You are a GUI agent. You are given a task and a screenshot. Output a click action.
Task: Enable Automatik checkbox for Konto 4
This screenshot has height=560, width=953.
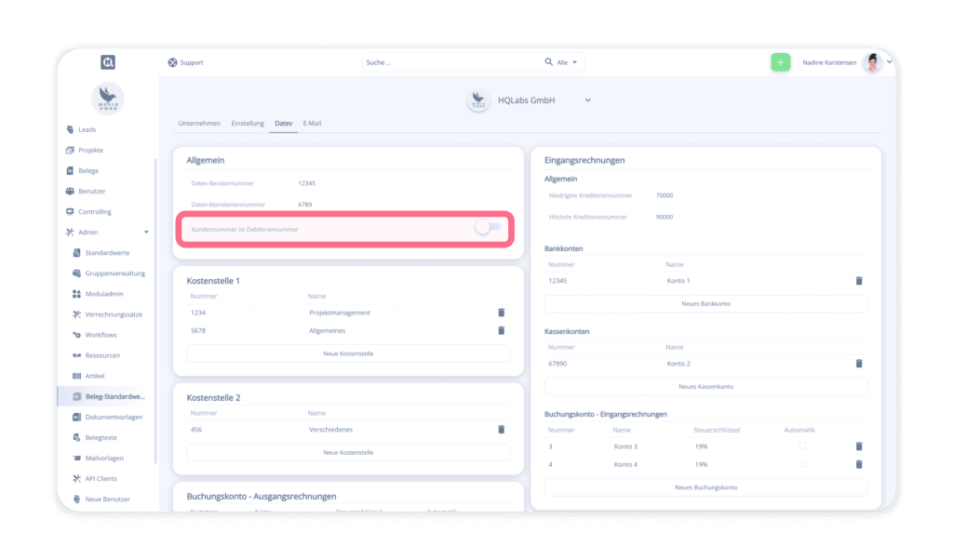pos(802,464)
